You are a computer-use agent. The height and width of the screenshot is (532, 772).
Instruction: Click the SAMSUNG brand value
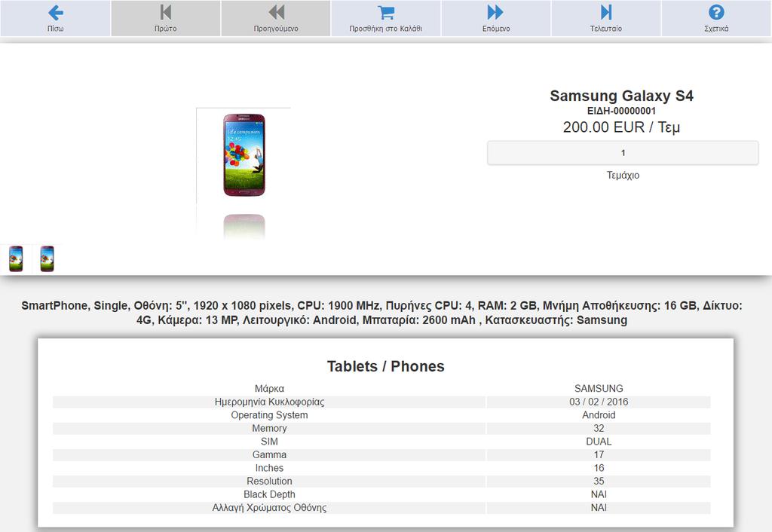point(599,389)
